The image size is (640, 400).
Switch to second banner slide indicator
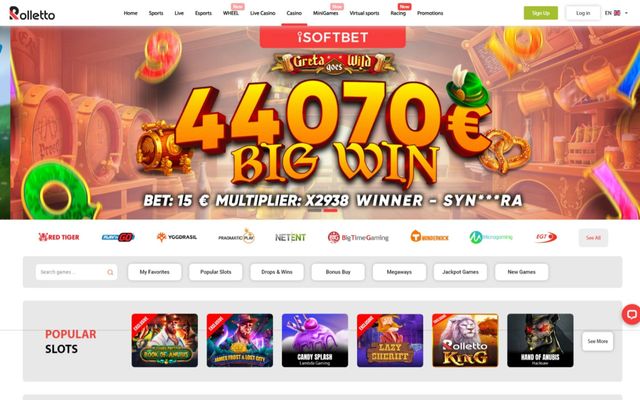coord(330,211)
